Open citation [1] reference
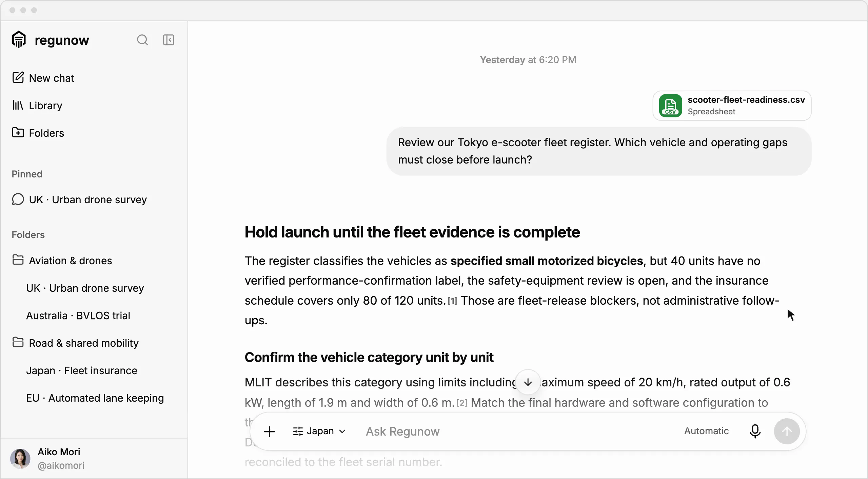Screen dimensions: 868x479 [x=452, y=301]
